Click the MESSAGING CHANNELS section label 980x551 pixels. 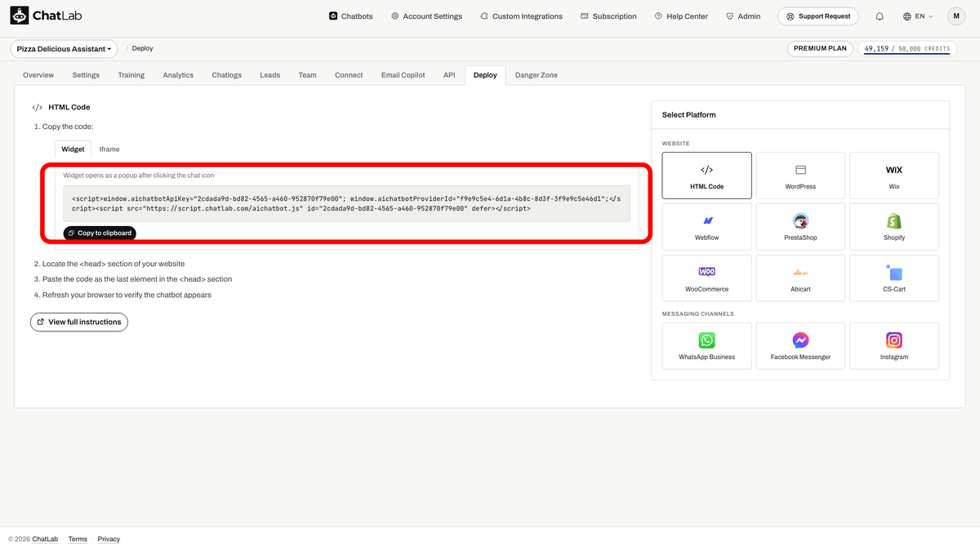[697, 313]
